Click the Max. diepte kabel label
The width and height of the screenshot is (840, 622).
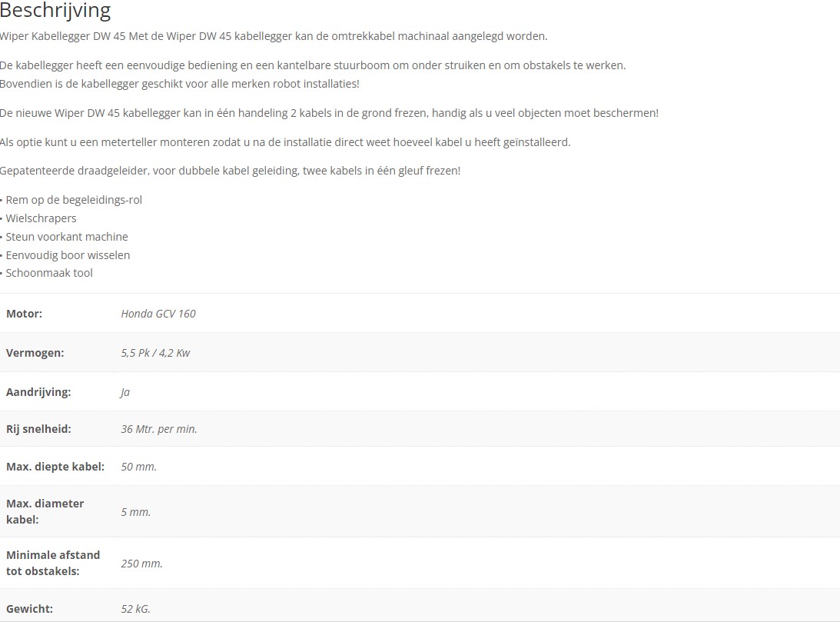pyautogui.click(x=55, y=467)
